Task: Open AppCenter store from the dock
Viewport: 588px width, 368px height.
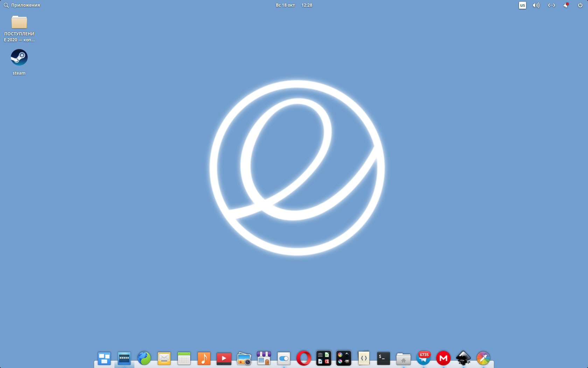Action: 264,358
